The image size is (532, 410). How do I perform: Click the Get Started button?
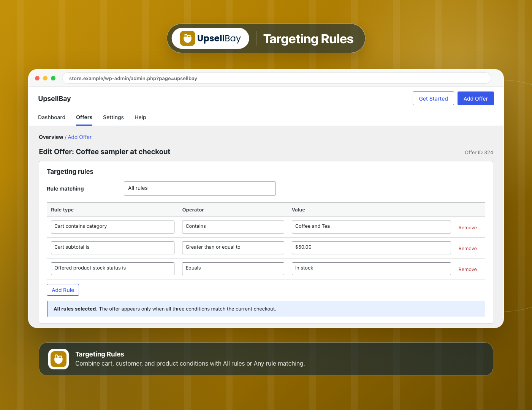click(433, 98)
